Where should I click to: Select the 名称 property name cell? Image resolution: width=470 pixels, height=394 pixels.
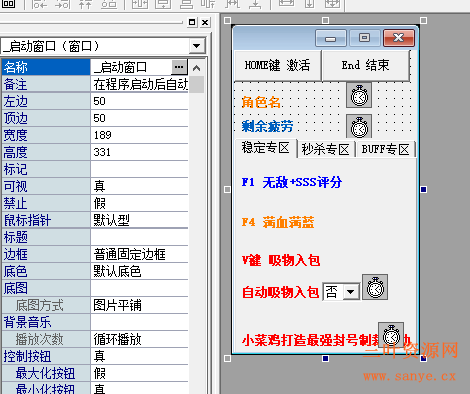[46, 67]
